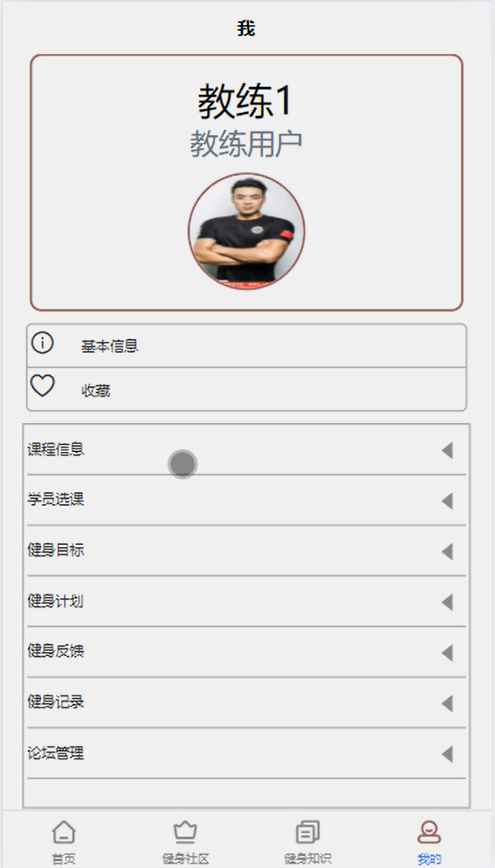Click the 教练1 username heading
Image resolution: width=495 pixels, height=868 pixels.
(x=245, y=102)
